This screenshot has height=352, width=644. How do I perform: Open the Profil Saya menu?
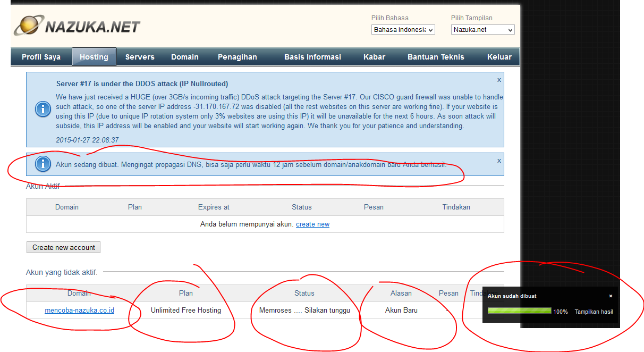(x=41, y=57)
